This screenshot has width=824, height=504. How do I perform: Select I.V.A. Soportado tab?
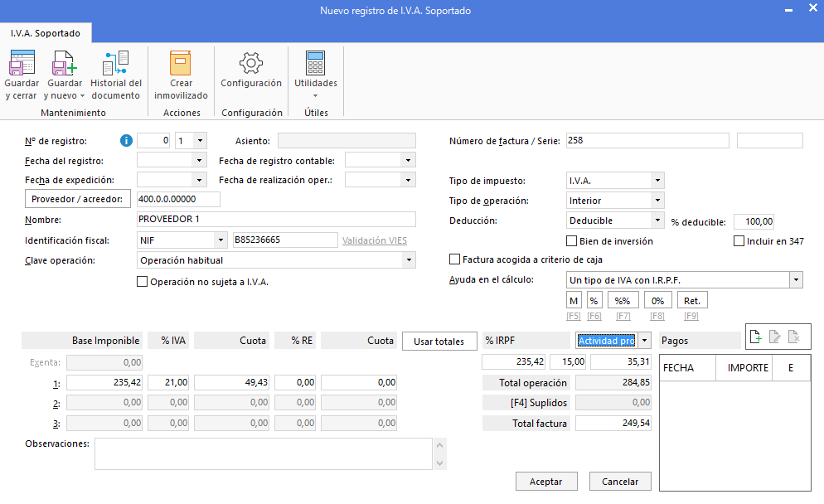(46, 33)
